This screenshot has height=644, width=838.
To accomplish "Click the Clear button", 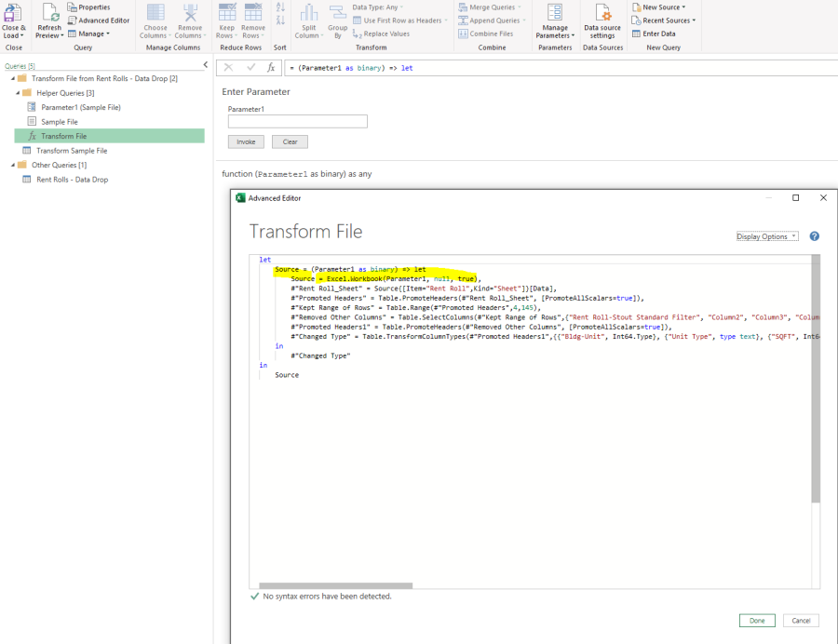I will 290,141.
